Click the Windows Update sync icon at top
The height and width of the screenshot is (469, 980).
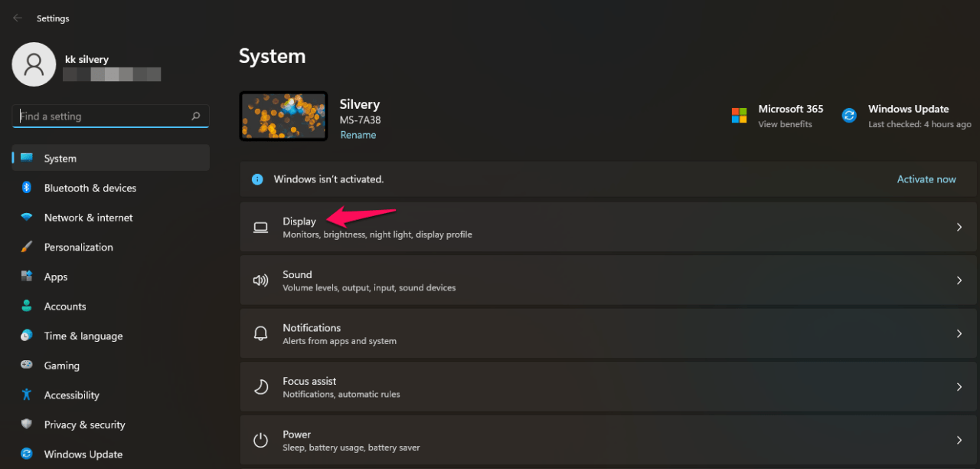point(849,116)
